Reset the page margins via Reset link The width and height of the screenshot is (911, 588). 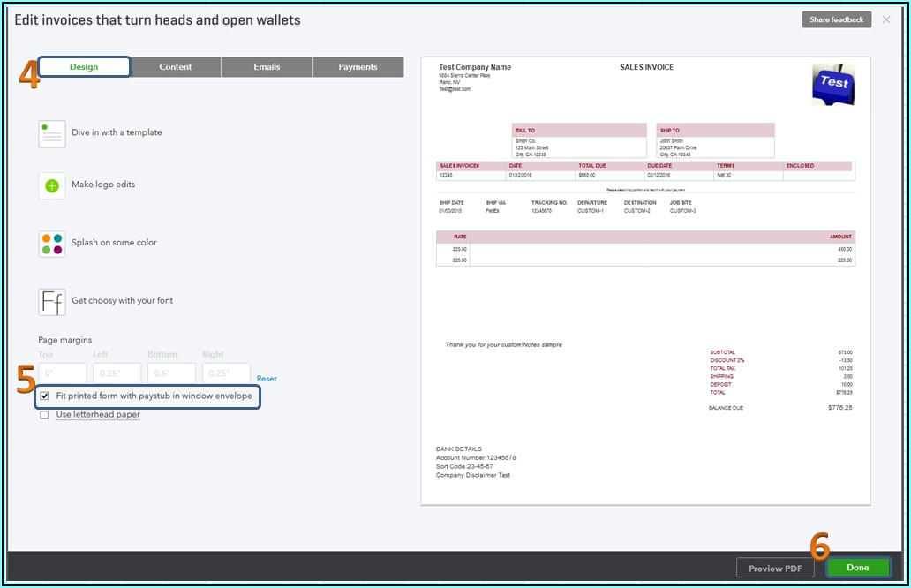tap(267, 379)
